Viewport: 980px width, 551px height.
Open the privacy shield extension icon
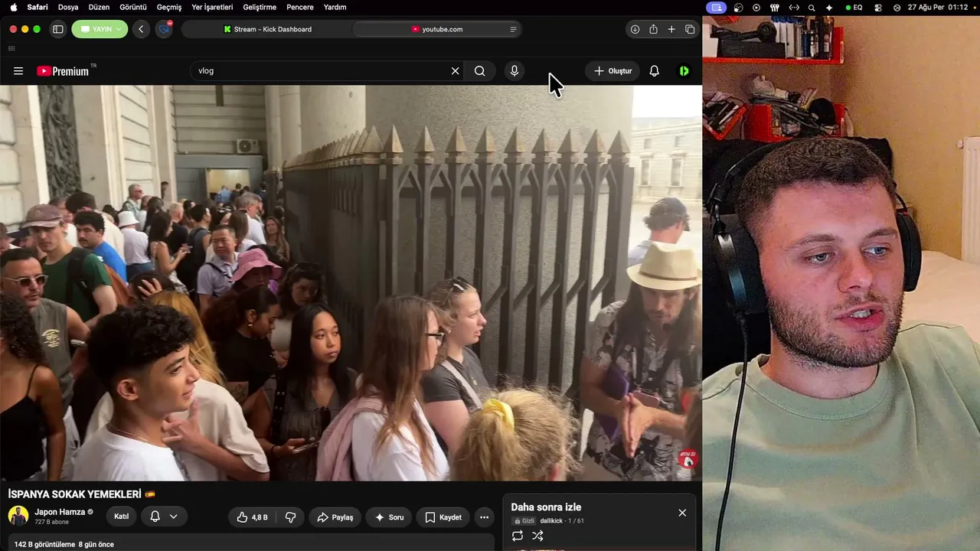tap(164, 29)
